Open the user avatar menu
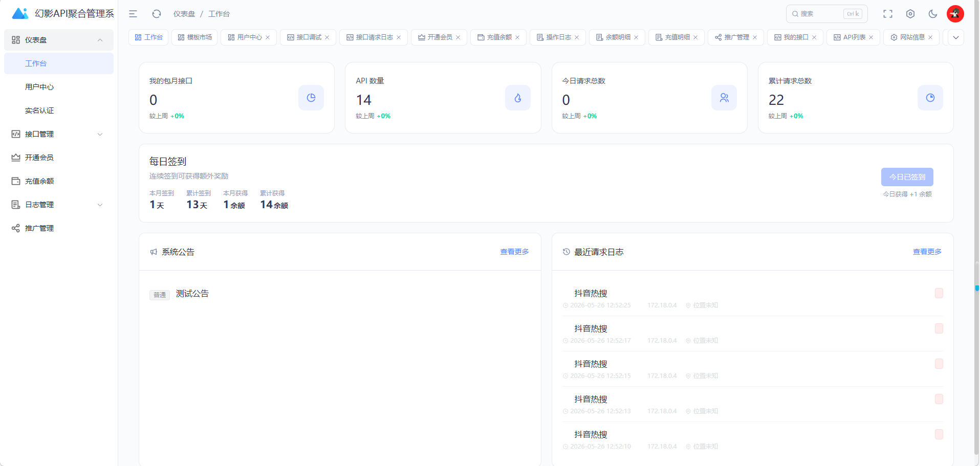980x466 pixels. (x=955, y=14)
